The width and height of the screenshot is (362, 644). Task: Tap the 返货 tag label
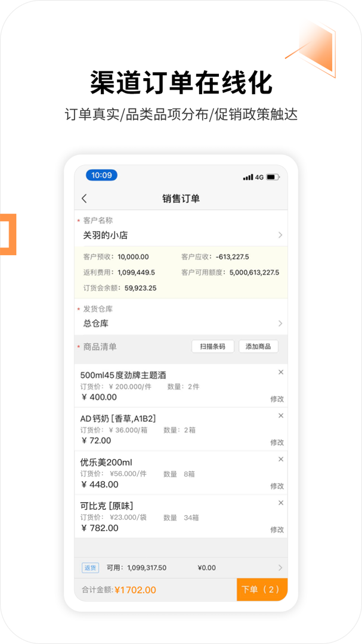point(90,568)
